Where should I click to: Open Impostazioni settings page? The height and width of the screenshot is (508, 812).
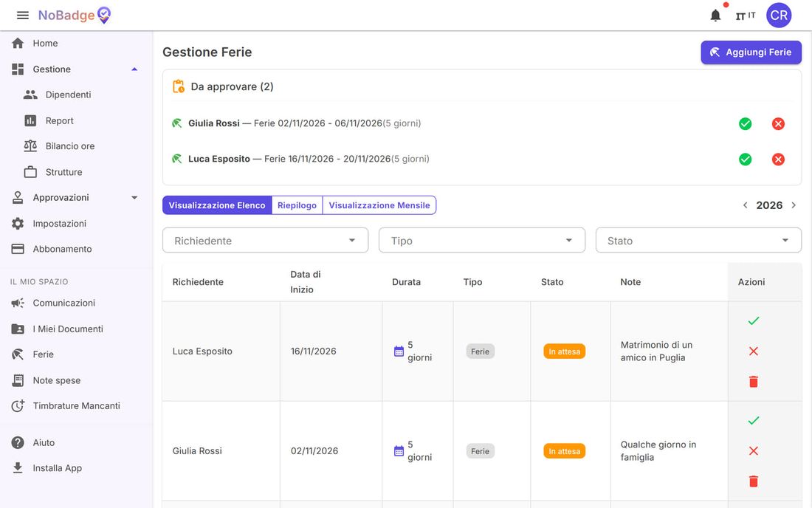coord(76,224)
